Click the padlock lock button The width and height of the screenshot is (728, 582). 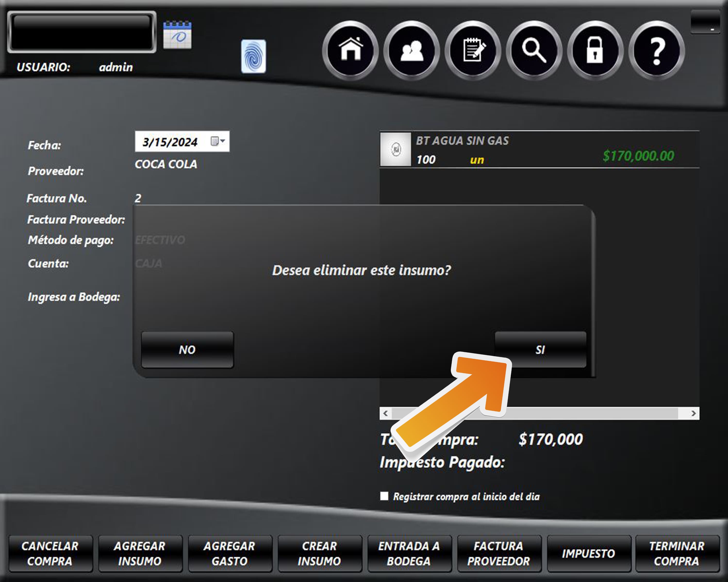(x=595, y=50)
